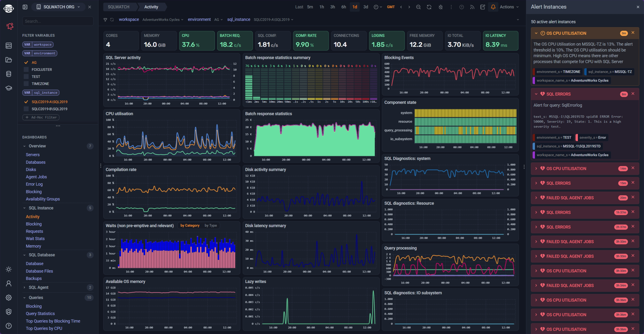The image size is (644, 334).
Task: Open the annotations notebook icon in toolbar
Action: (482, 7)
